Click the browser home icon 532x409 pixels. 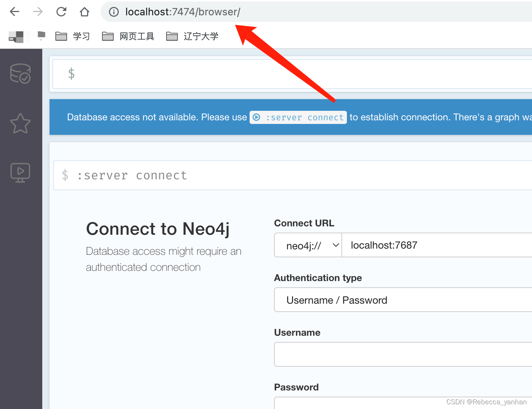(84, 11)
